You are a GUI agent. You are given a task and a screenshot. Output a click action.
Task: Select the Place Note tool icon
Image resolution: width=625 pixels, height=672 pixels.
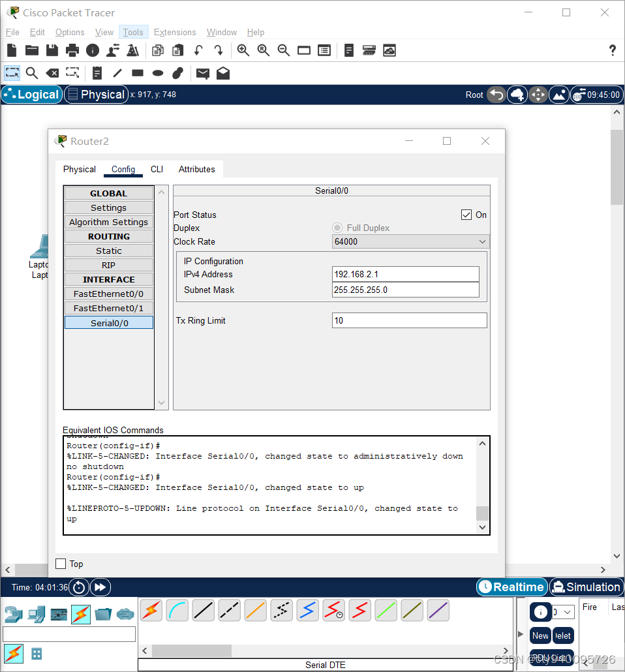click(x=97, y=73)
